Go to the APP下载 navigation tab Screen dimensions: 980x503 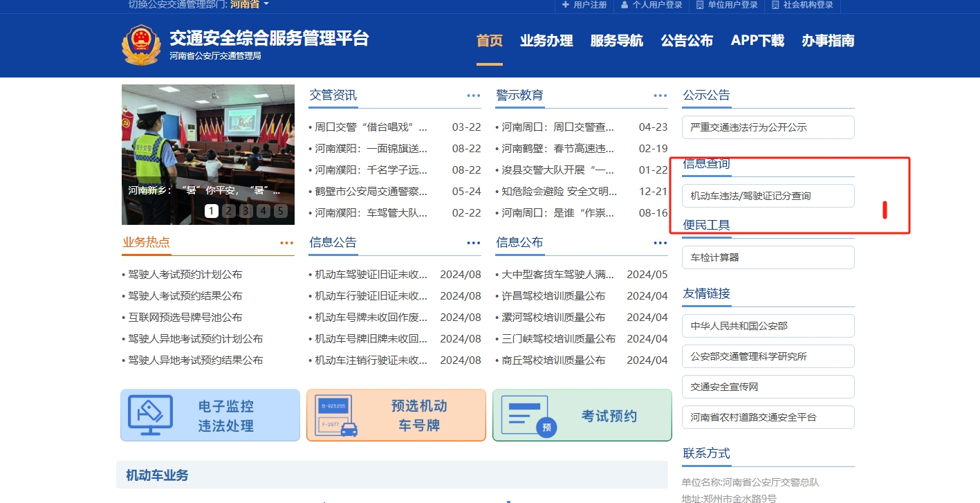[757, 41]
